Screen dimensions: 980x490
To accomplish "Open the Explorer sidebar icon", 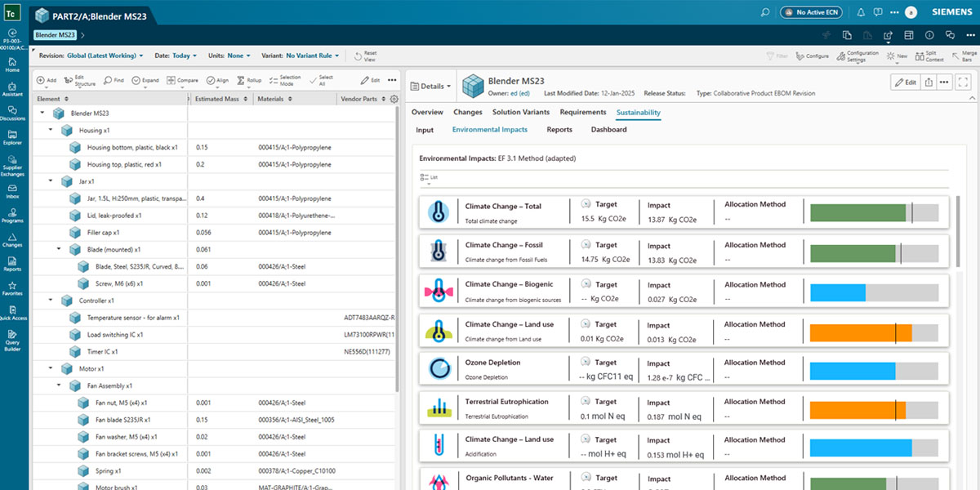I will pyautogui.click(x=12, y=136).
